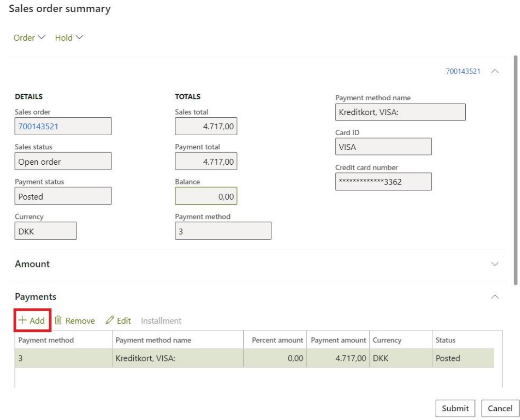Click the Balance field
The image size is (520, 420).
[x=206, y=196]
